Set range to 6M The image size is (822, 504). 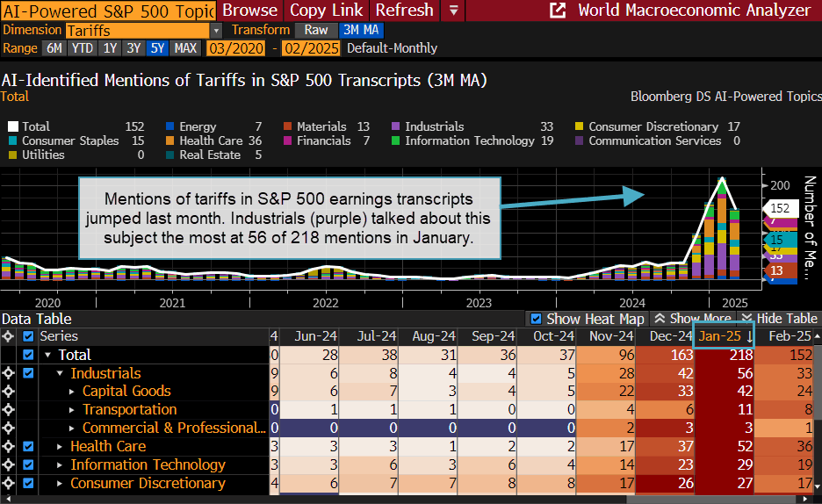54,48
